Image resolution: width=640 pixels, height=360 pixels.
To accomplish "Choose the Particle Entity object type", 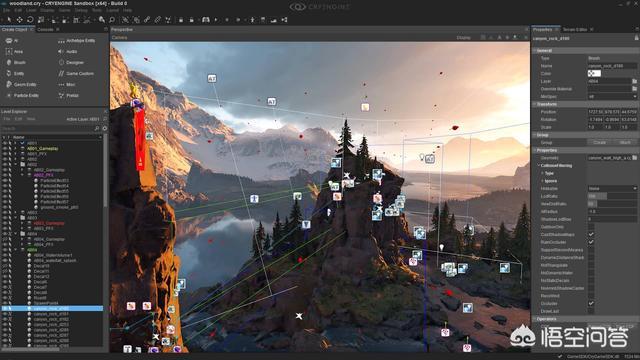I will pyautogui.click(x=22, y=95).
